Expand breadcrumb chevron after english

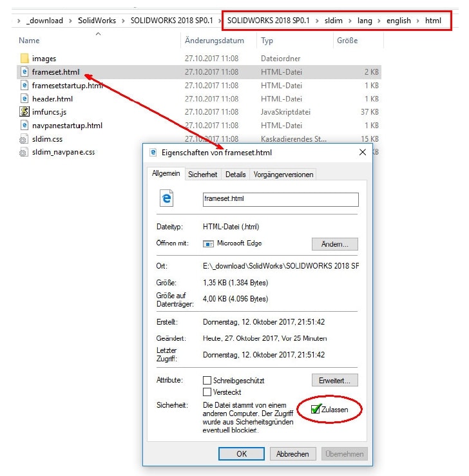click(x=418, y=21)
